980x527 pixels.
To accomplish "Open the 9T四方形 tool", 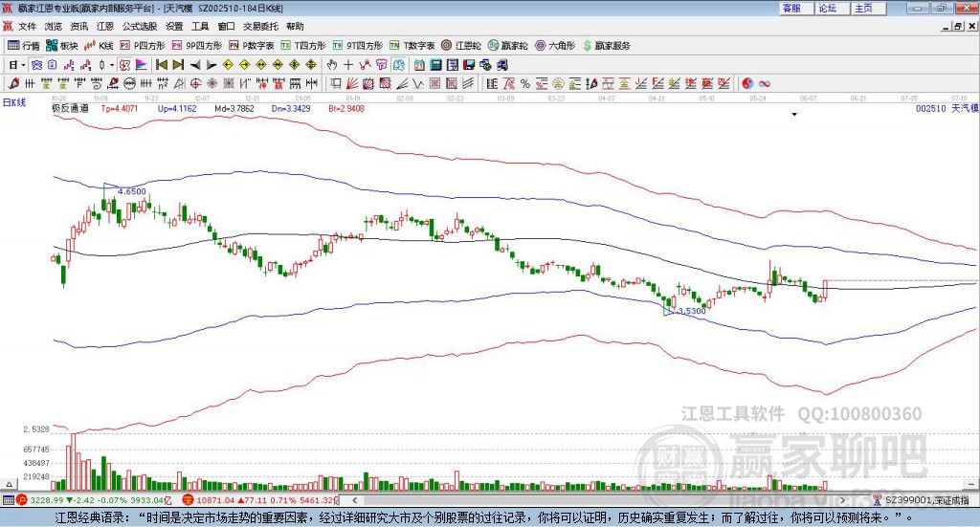I will [x=358, y=46].
